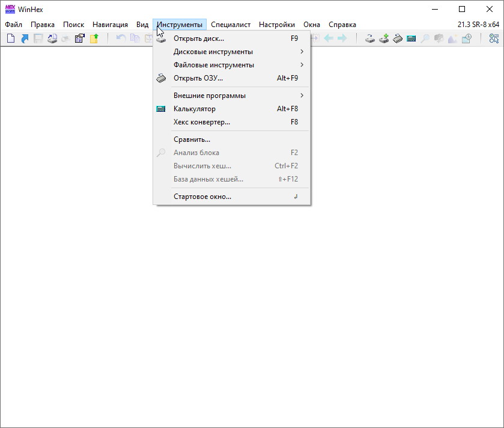Expand the Дисковые инструменты submenu

pyautogui.click(x=232, y=52)
